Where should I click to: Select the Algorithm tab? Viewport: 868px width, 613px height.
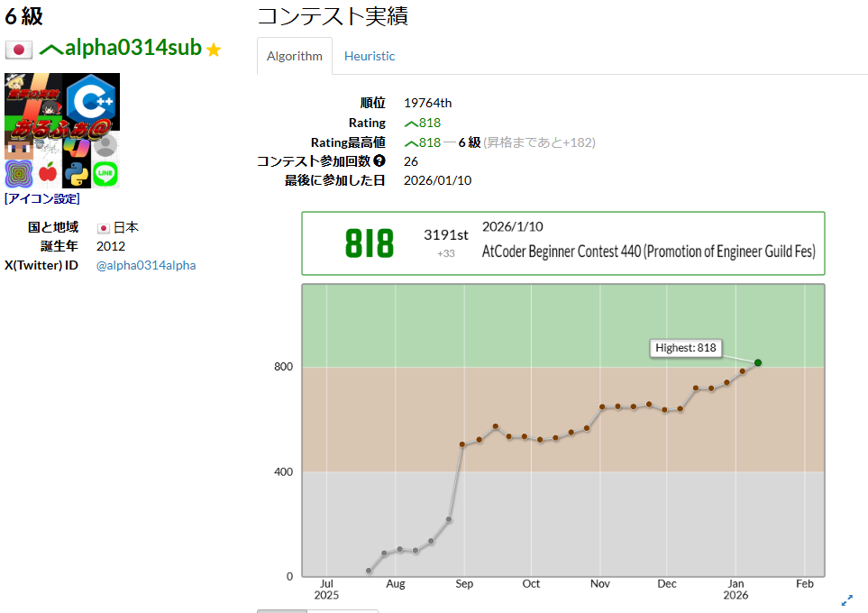click(294, 55)
